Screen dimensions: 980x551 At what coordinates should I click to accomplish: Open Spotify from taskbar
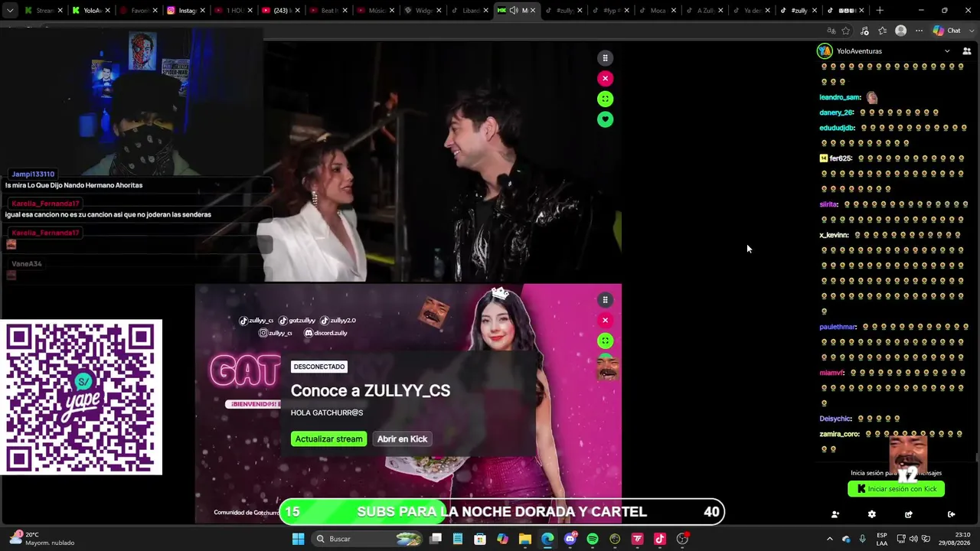[593, 539]
